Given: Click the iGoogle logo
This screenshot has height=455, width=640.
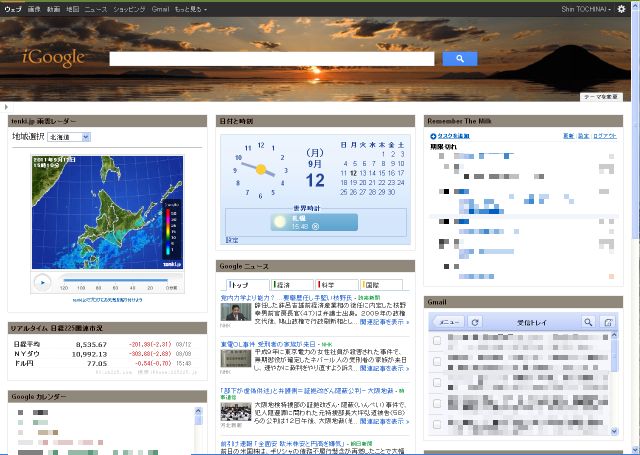Looking at the screenshot, I should [53, 58].
